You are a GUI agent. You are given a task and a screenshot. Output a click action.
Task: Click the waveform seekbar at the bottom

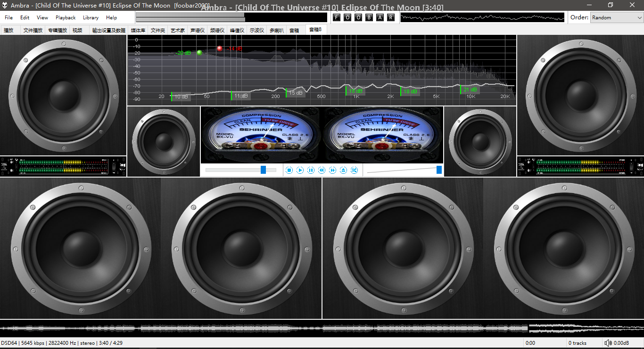tap(322, 328)
